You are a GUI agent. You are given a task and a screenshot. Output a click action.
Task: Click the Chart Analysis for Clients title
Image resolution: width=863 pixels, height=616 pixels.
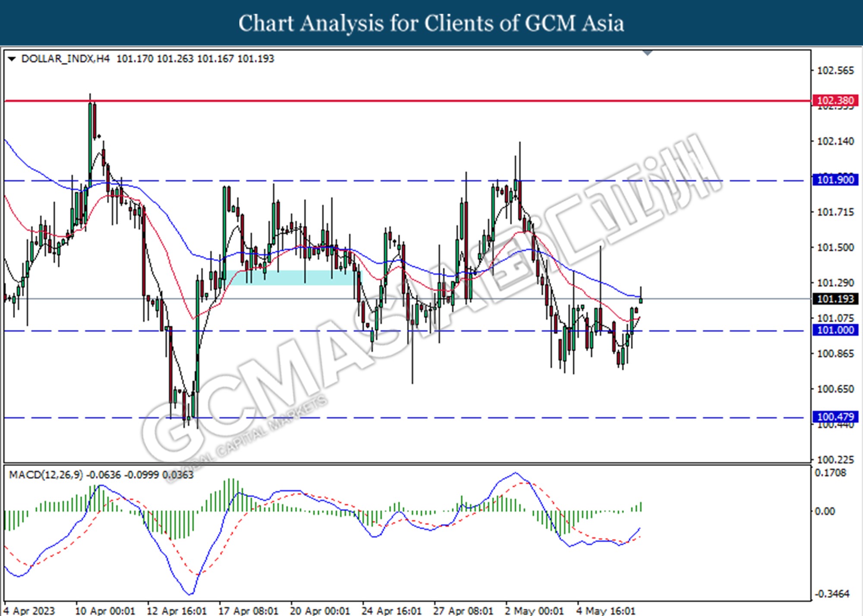point(431,23)
